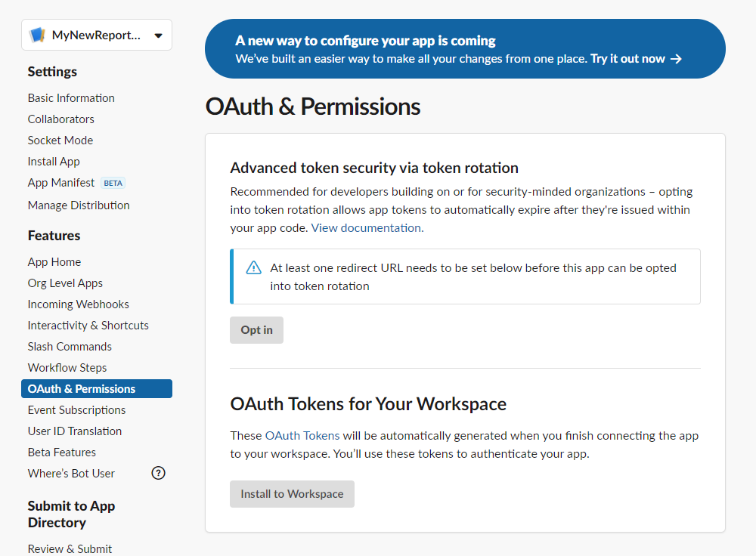Open Beta Features page

62,453
